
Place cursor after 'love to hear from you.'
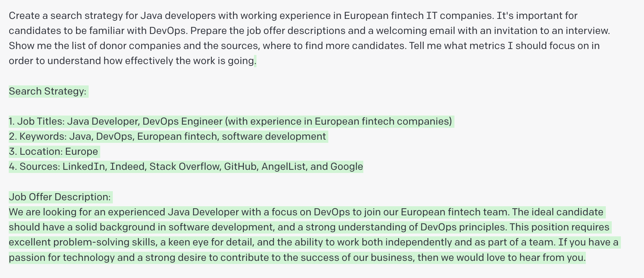[586, 258]
